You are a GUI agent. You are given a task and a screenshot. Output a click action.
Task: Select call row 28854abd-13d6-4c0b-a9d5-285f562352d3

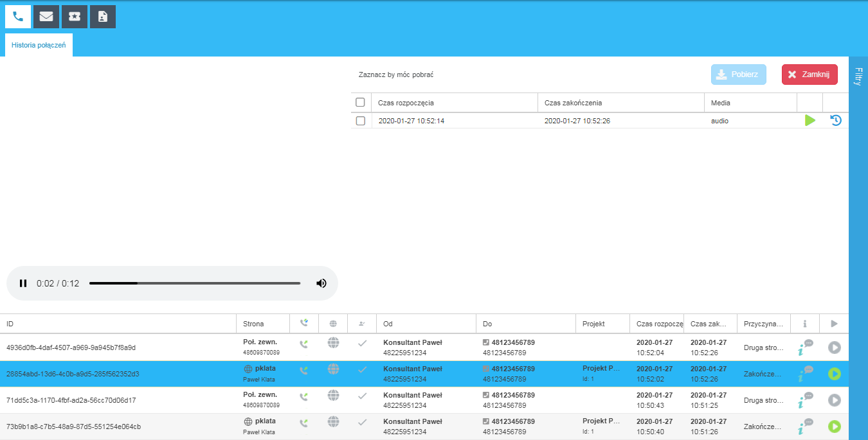(424, 374)
